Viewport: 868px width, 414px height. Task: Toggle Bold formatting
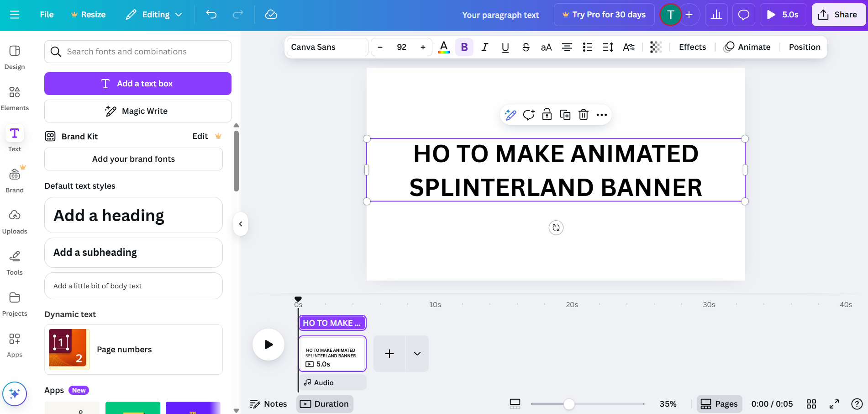point(464,47)
